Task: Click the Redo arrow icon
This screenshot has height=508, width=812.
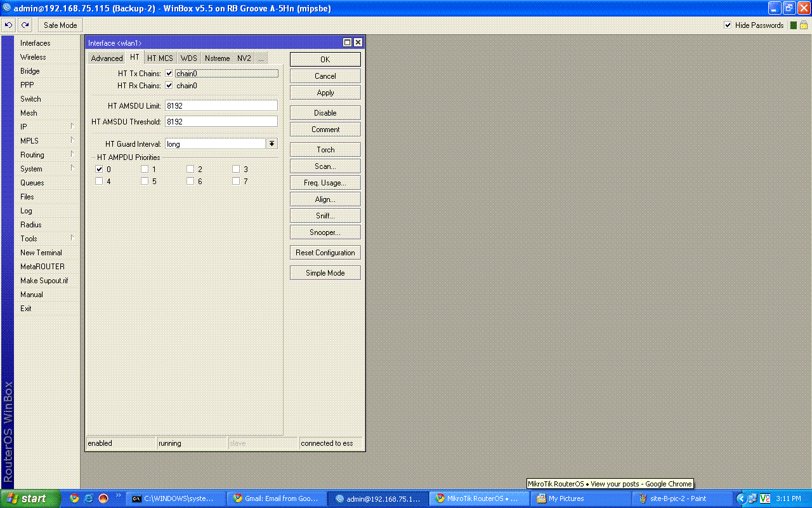Action: click(x=25, y=25)
